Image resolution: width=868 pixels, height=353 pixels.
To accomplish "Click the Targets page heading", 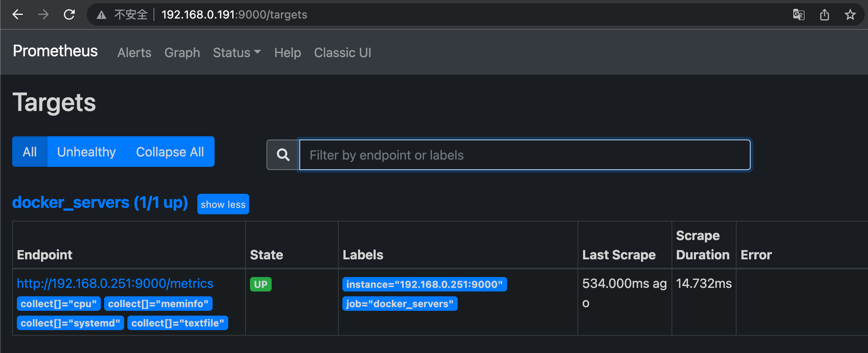I will (x=54, y=103).
